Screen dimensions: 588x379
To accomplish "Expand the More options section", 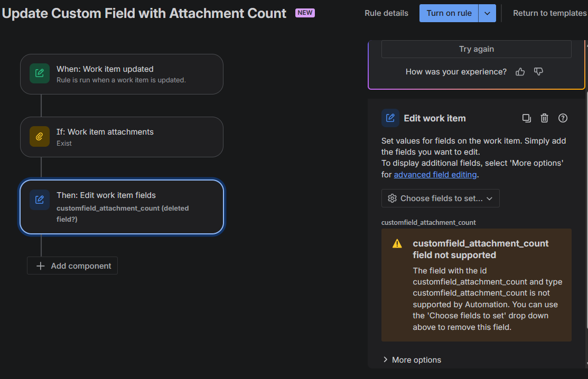I will (x=412, y=360).
